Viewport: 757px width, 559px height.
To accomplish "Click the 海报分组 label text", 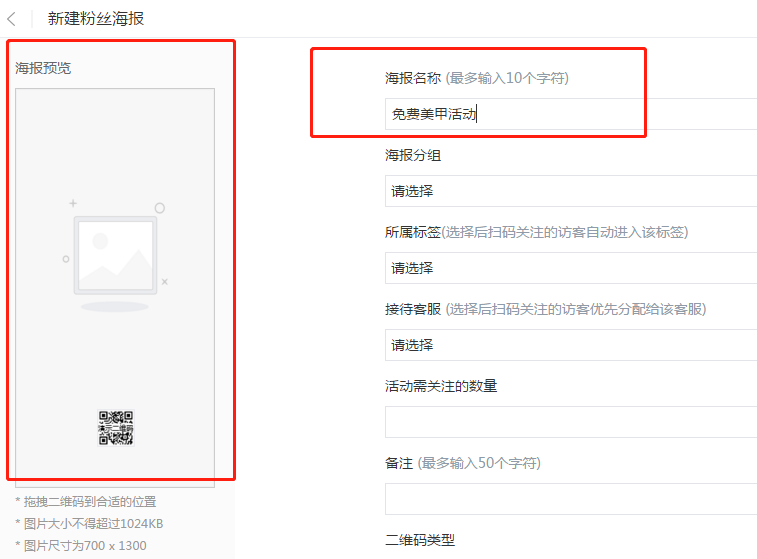I will pos(413,155).
